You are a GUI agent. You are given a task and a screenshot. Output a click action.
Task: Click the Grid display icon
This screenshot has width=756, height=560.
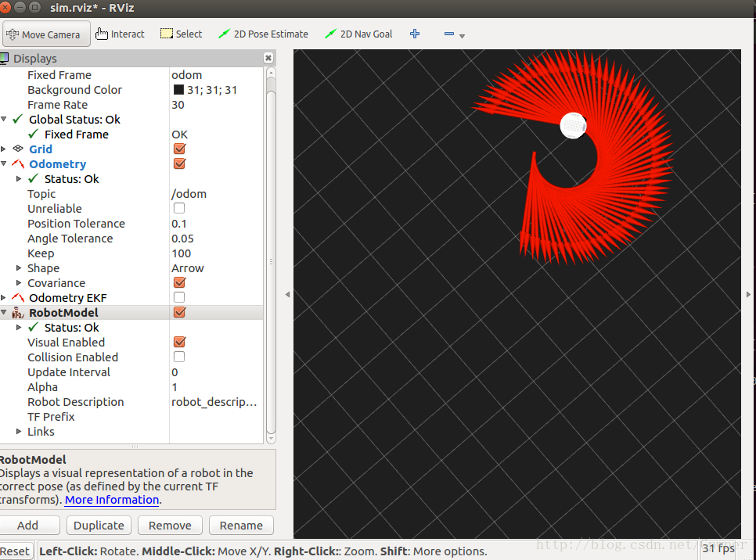tap(18, 149)
